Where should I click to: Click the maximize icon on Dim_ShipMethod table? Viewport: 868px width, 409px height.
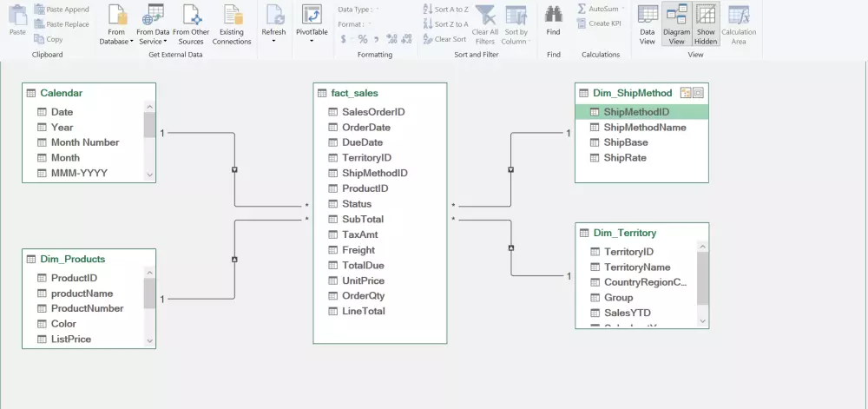(x=698, y=93)
